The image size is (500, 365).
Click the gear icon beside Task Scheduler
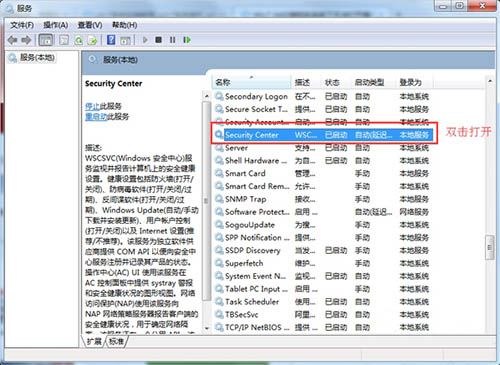coord(219,301)
